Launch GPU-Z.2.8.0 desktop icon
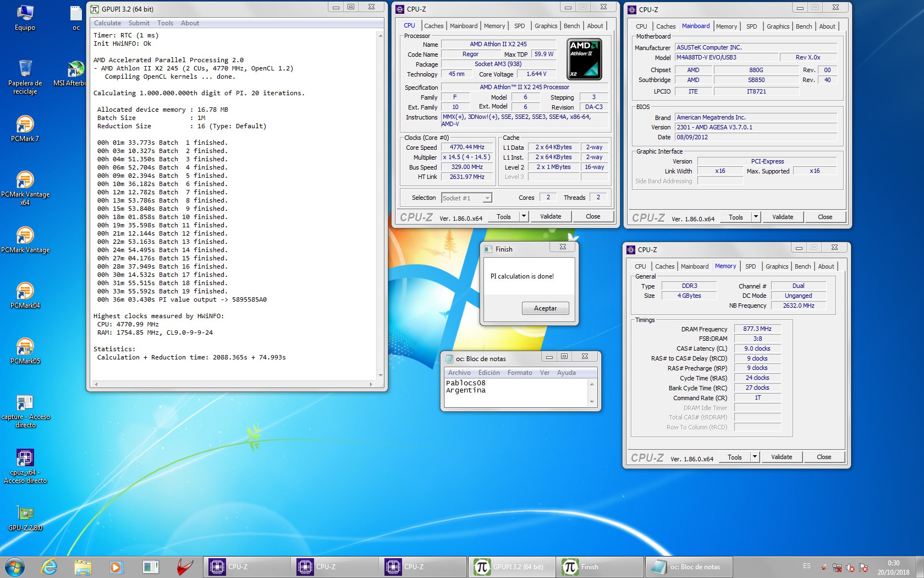Screen dimensions: 924x578 [x=25, y=519]
